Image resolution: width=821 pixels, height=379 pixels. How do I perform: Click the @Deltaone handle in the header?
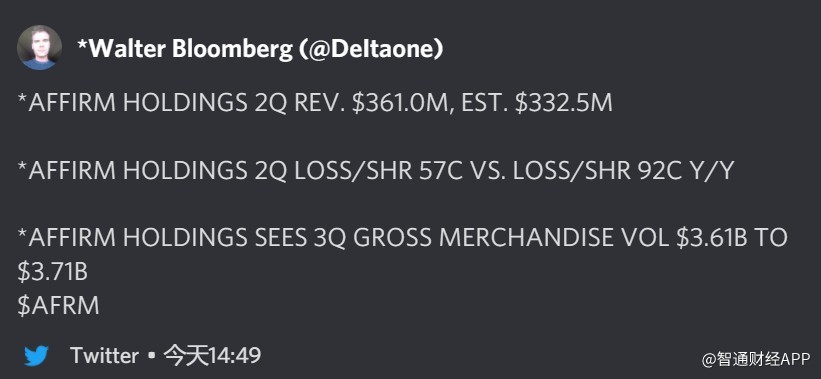(369, 49)
